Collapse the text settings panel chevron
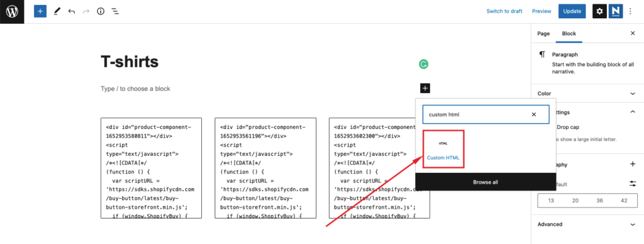Viewport: 644px width, 244px height. point(633,112)
